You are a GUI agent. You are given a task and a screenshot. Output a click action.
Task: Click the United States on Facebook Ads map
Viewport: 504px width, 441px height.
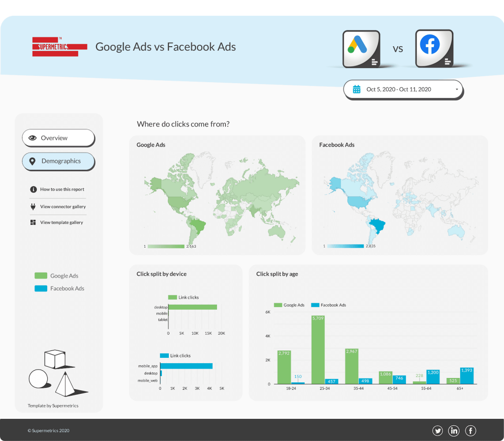[x=359, y=202]
